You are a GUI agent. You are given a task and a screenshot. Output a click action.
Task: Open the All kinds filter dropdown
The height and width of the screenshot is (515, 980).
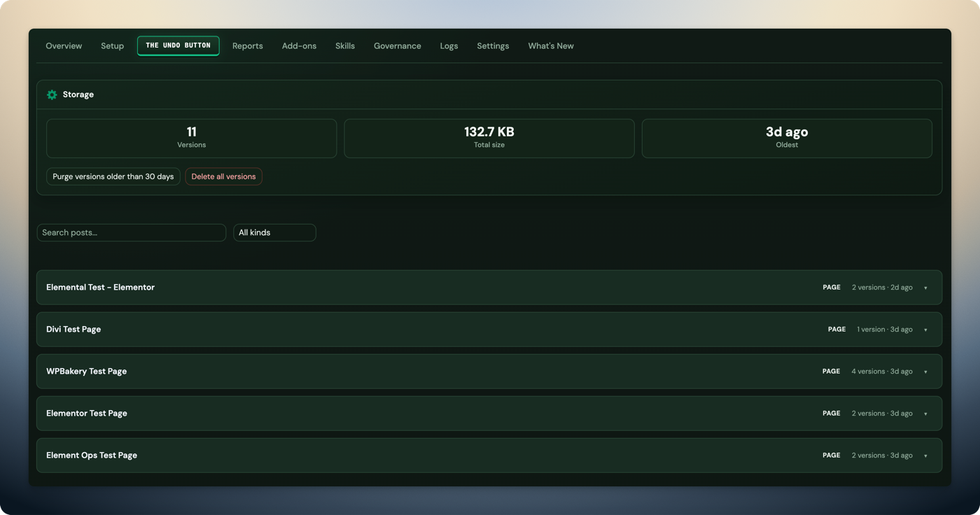(274, 232)
